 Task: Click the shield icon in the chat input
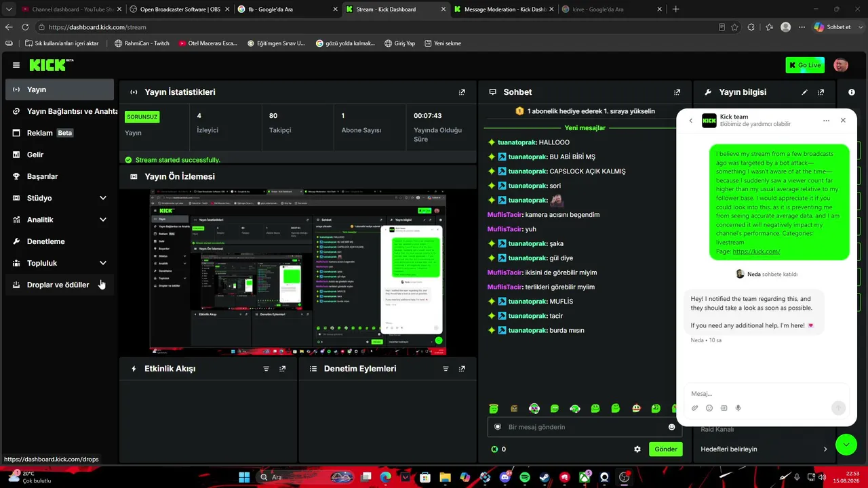(498, 427)
